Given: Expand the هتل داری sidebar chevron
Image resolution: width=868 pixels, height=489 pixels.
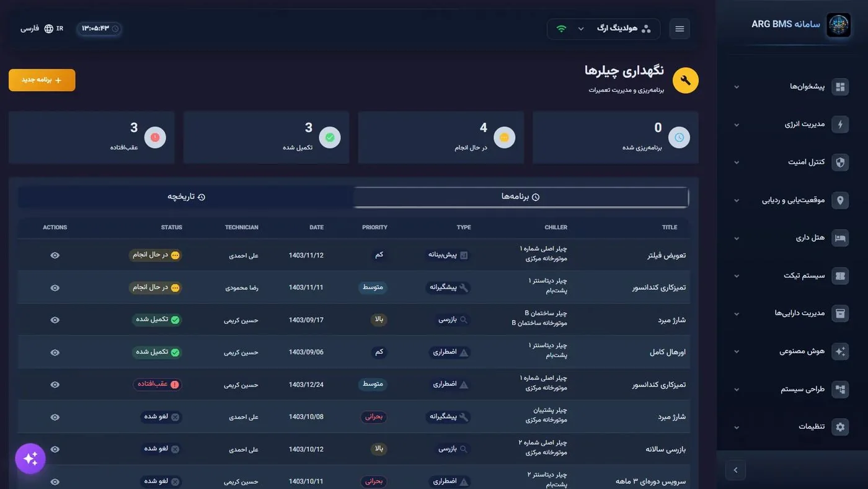Looking at the screenshot, I should pos(737,238).
